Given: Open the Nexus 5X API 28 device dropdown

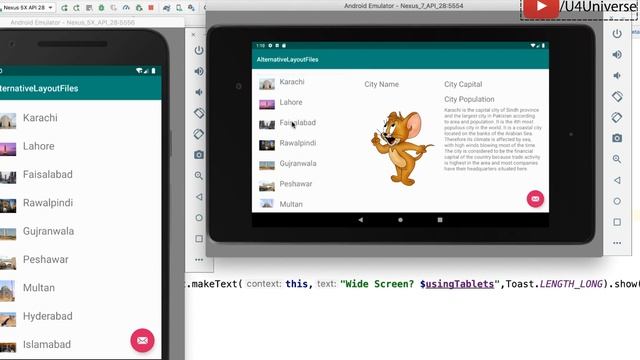Looking at the screenshot, I should coord(27,7).
